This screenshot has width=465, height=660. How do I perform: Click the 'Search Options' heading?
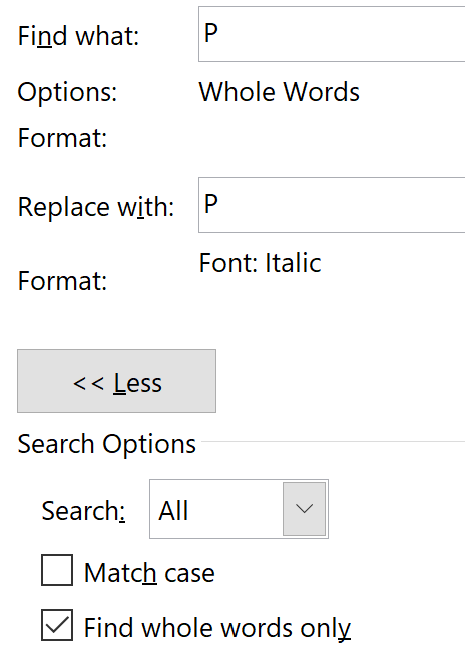point(106,444)
